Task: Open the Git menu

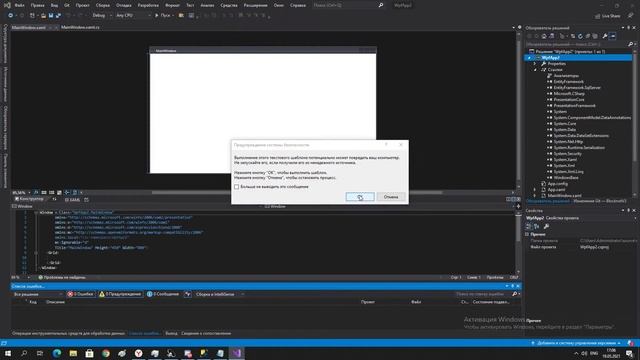Action: click(x=67, y=5)
